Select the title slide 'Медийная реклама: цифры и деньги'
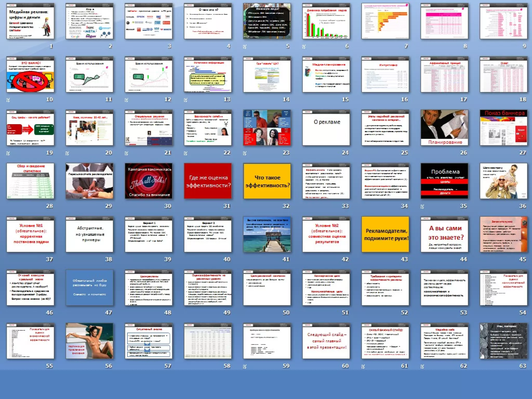Image resolution: width=532 pixels, height=399 pixels. pyautogui.click(x=30, y=21)
